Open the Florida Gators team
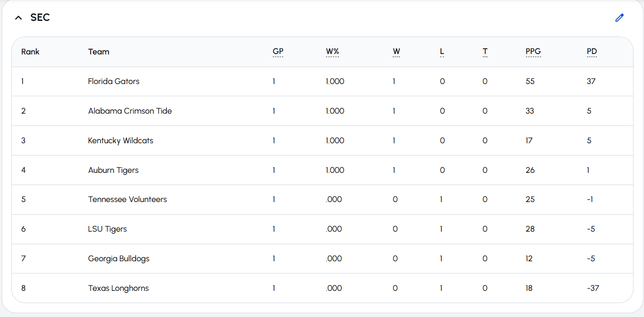Screen dimensions: 644x317 [114, 81]
